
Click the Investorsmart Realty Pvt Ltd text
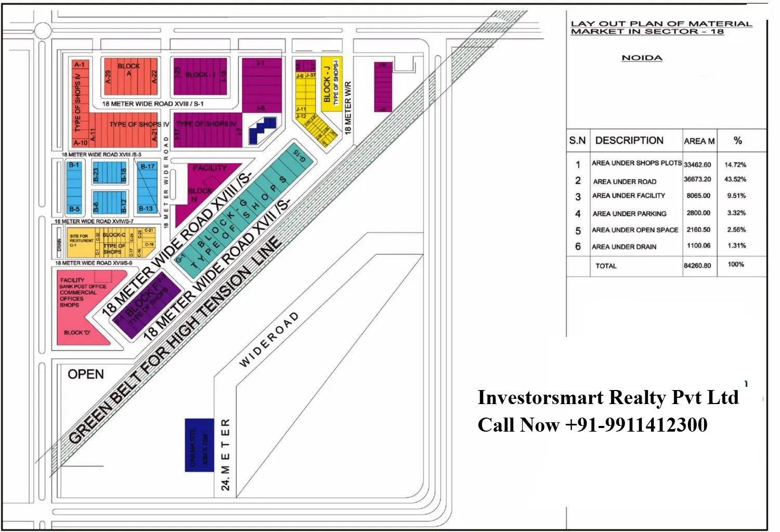pos(607,397)
